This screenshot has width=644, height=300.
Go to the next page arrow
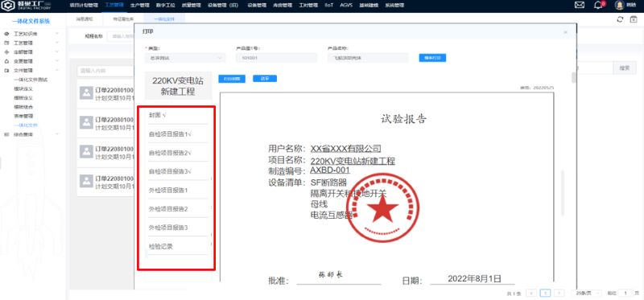[559, 293]
